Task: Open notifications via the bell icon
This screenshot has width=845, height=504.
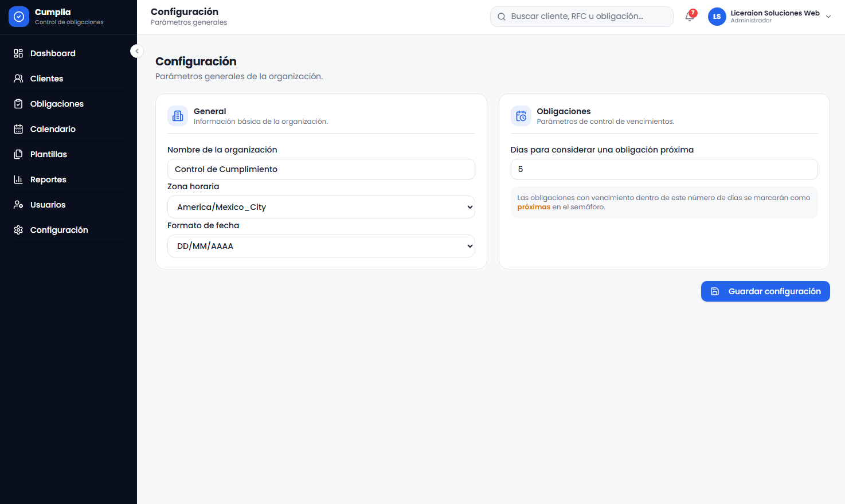Action: [690, 17]
